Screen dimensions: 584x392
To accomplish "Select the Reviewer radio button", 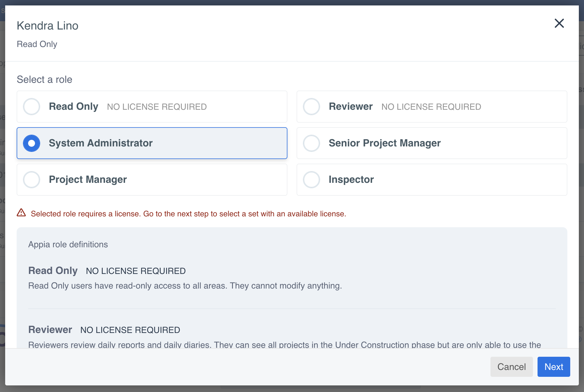I will (312, 107).
